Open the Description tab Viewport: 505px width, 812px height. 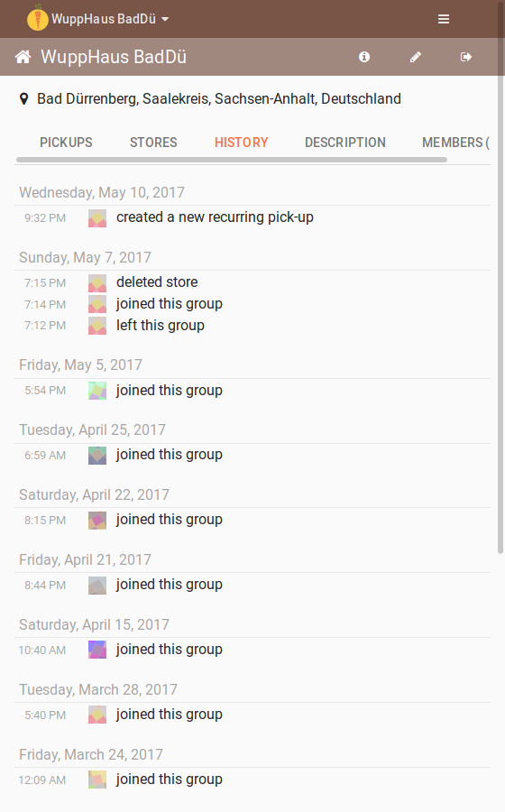[345, 143]
